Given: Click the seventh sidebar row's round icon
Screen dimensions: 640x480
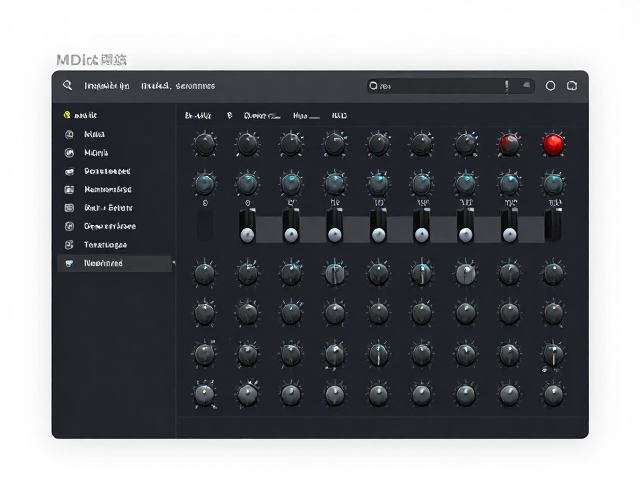Looking at the screenshot, I should (x=69, y=226).
